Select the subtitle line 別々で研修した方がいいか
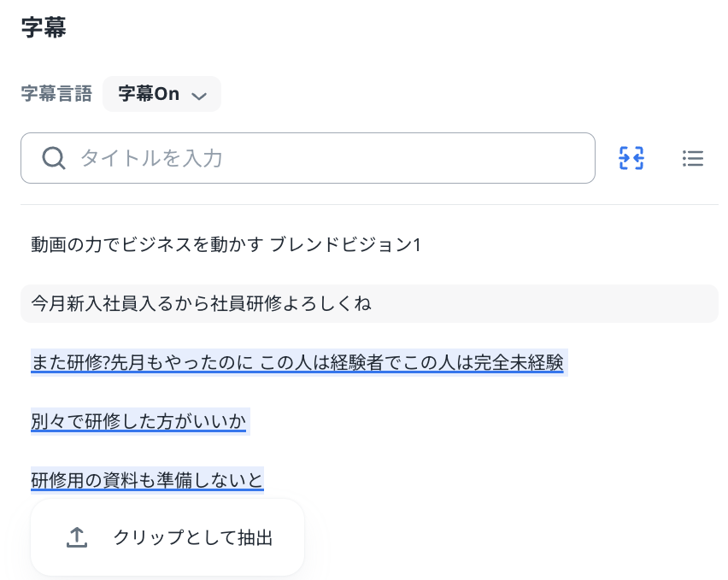 pos(139,421)
